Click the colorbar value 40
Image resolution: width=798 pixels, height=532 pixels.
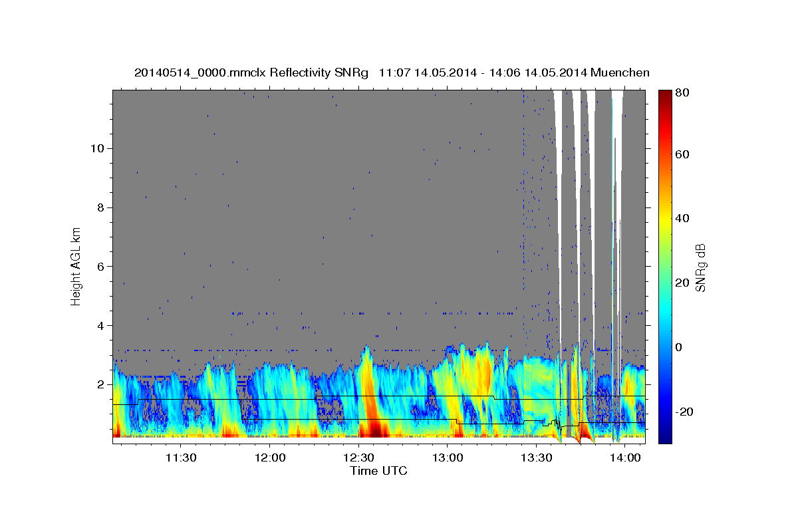click(682, 219)
